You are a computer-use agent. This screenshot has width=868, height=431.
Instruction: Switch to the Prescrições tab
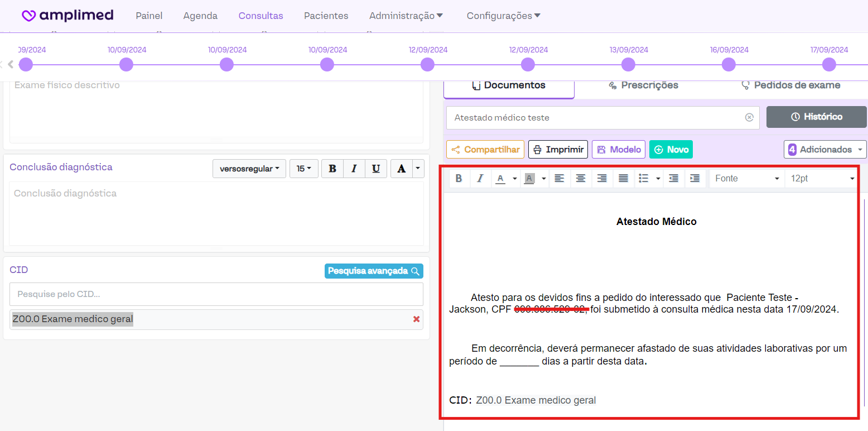[x=643, y=85]
